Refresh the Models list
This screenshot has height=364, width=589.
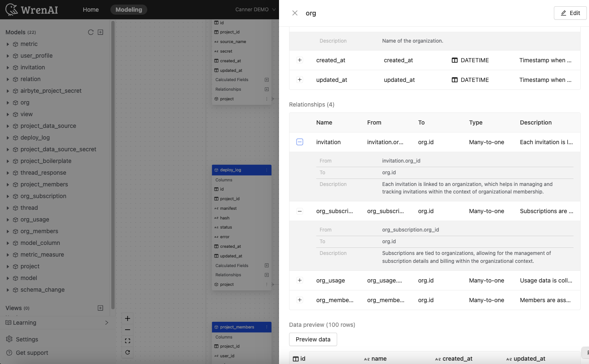click(91, 32)
